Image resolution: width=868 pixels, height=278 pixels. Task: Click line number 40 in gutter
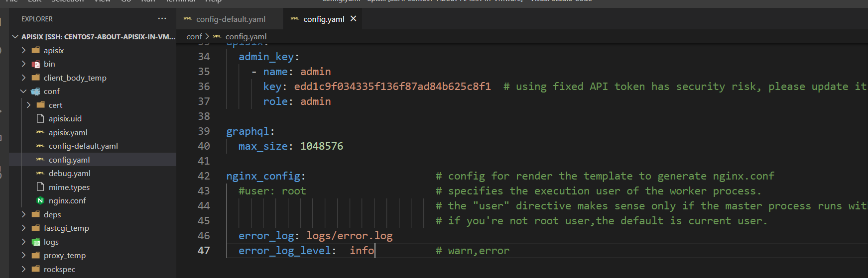[204, 146]
